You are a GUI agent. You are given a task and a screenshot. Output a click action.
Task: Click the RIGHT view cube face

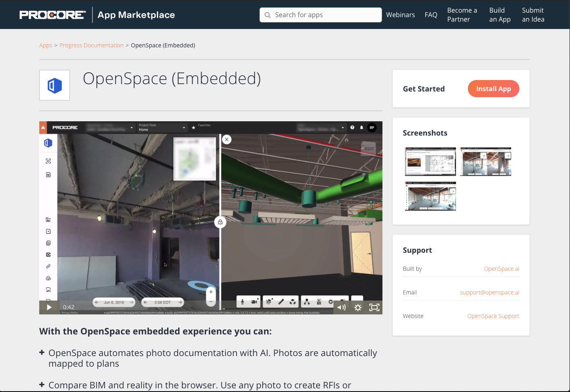[x=369, y=149]
